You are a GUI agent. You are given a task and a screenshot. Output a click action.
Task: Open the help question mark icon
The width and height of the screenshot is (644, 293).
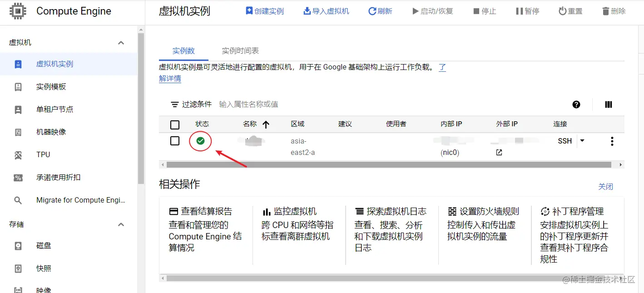pos(576,104)
